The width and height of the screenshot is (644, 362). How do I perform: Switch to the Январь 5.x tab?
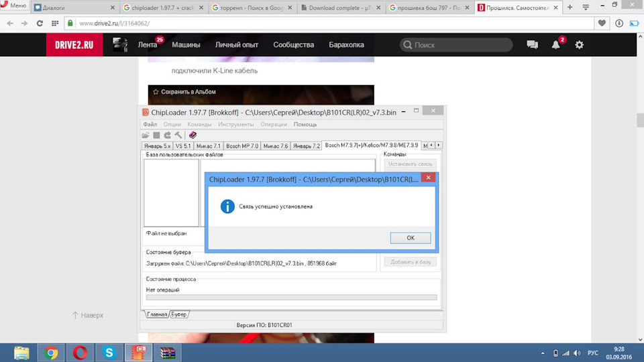[x=157, y=146]
